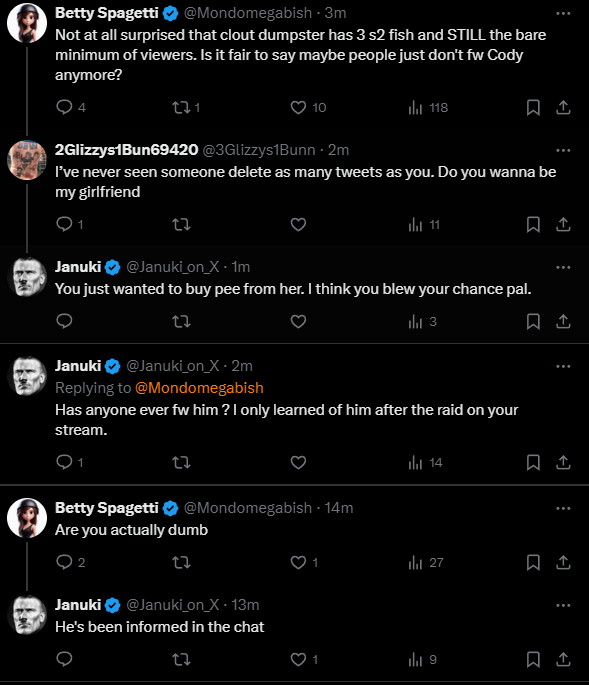This screenshot has height=685, width=589.
Task: Open more menu on 'He's been informed' tweet
Action: (563, 605)
